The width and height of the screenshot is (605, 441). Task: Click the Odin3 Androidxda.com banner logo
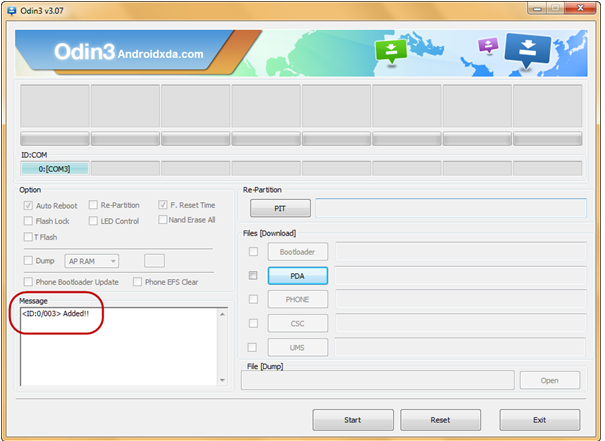128,52
